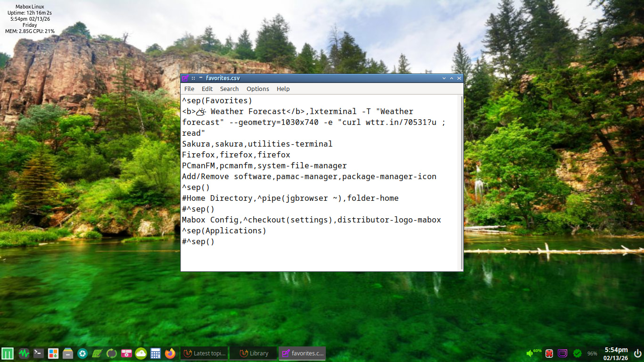Launch the system monitor from the panel
The width and height of the screenshot is (644, 362).
(x=24, y=353)
